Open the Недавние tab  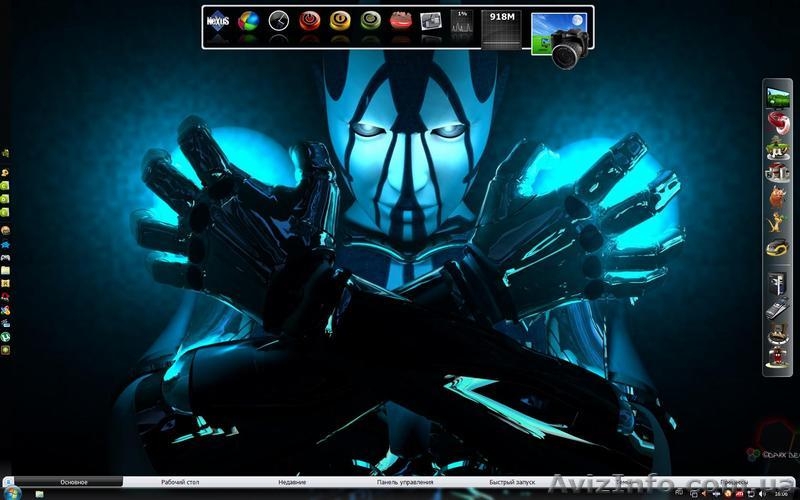click(x=292, y=482)
